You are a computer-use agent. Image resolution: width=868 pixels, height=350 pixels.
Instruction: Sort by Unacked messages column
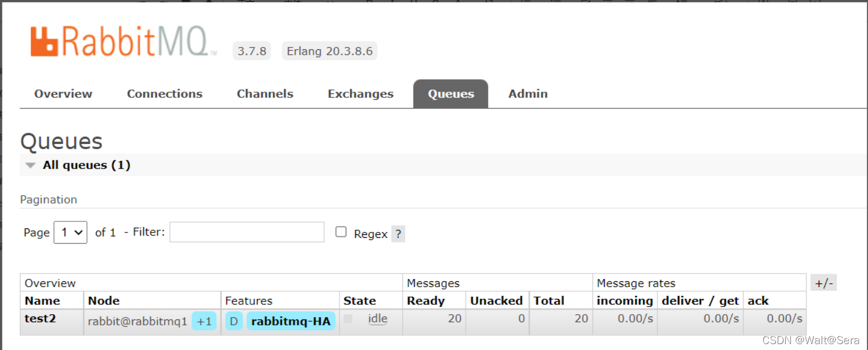[496, 301]
